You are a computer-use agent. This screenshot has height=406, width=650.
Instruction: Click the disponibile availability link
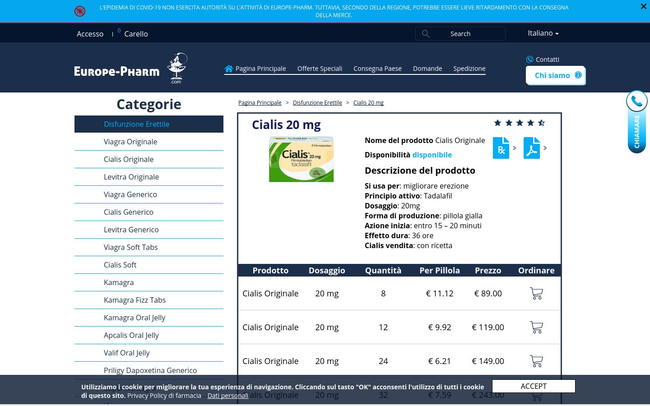click(432, 155)
